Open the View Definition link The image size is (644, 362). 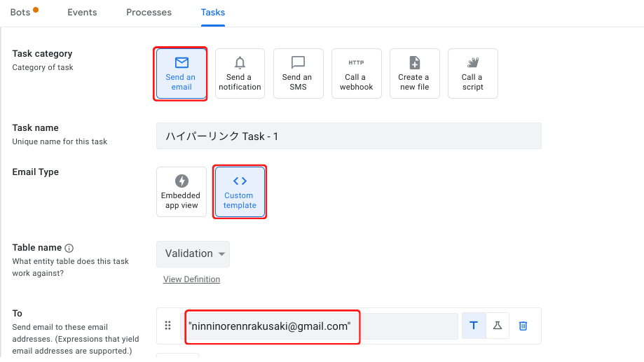(191, 279)
